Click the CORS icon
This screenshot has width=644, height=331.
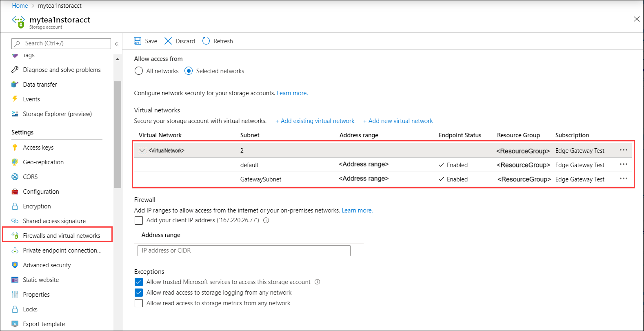pyautogui.click(x=15, y=177)
